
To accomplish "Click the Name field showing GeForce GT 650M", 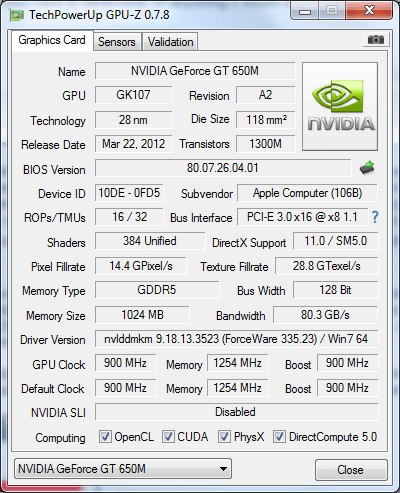I will point(195,71).
